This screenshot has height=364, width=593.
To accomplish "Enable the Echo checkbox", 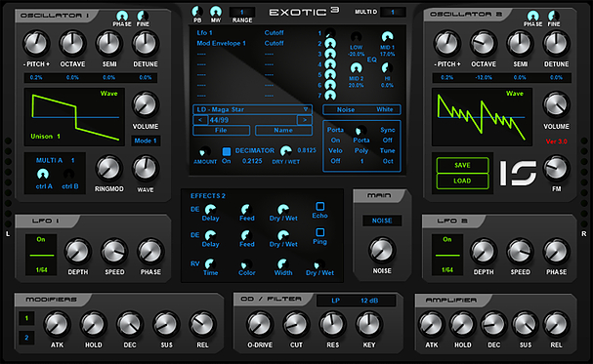I will pos(320,206).
